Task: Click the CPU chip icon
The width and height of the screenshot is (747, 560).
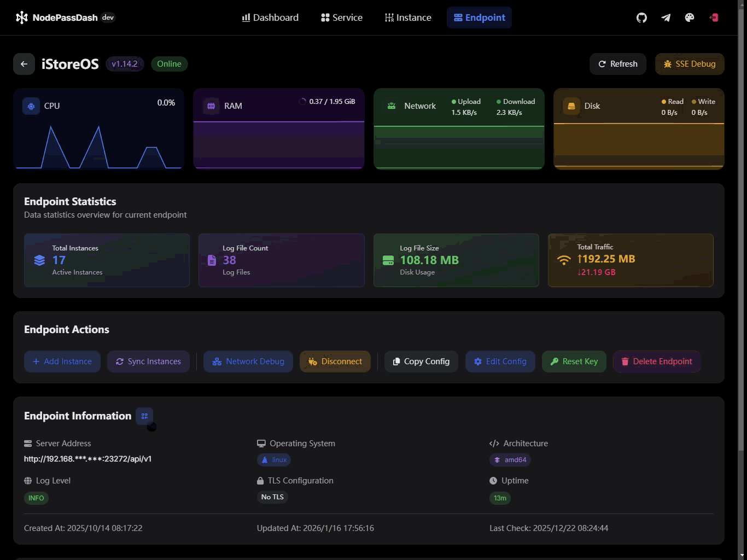Action: 31,106
